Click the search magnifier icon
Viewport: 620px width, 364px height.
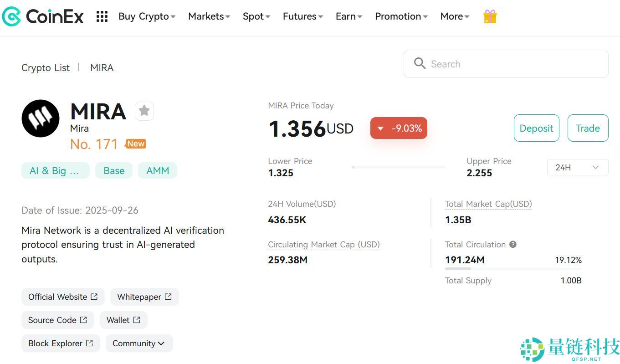(420, 64)
